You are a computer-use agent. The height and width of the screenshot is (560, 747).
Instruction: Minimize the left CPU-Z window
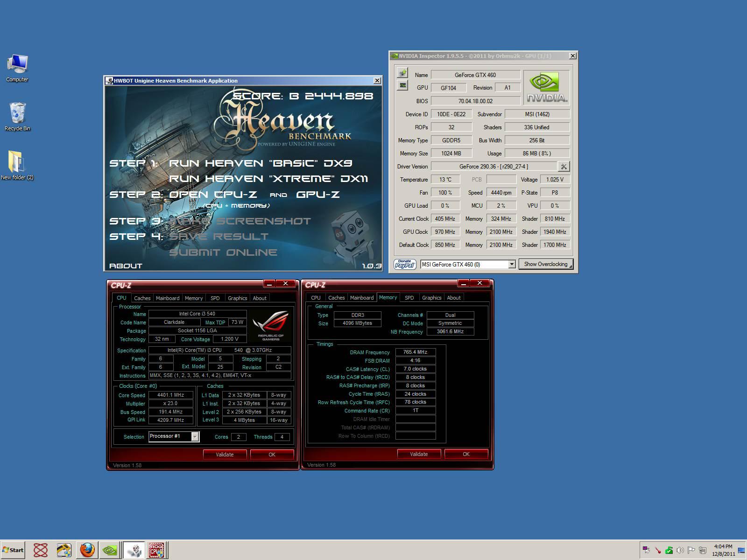pyautogui.click(x=269, y=283)
